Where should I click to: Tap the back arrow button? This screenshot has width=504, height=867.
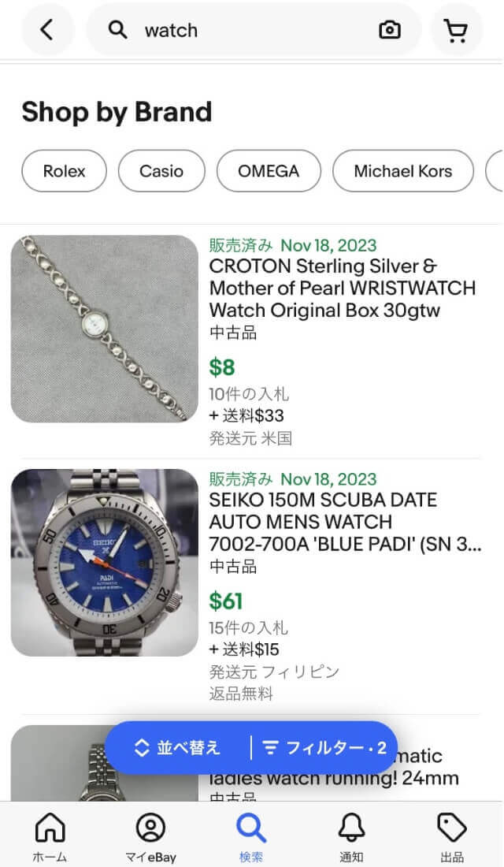(x=47, y=31)
